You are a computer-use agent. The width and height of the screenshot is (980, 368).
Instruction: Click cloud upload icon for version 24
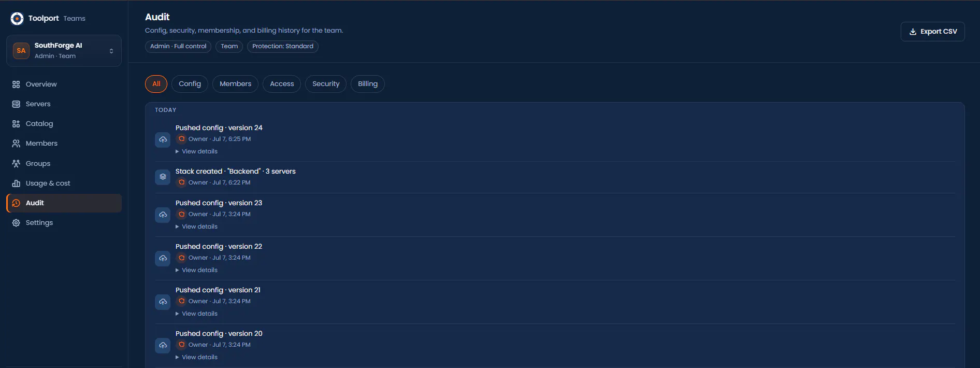[x=163, y=140]
